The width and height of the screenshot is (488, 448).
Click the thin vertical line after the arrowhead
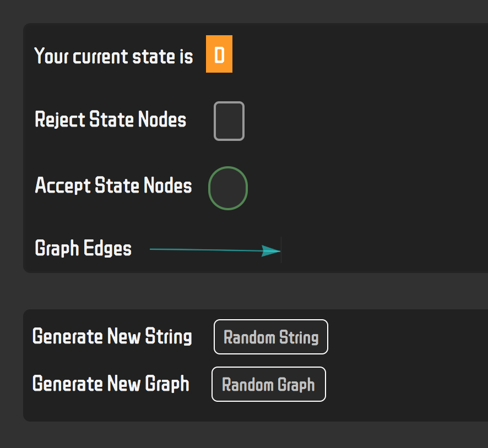point(281,250)
